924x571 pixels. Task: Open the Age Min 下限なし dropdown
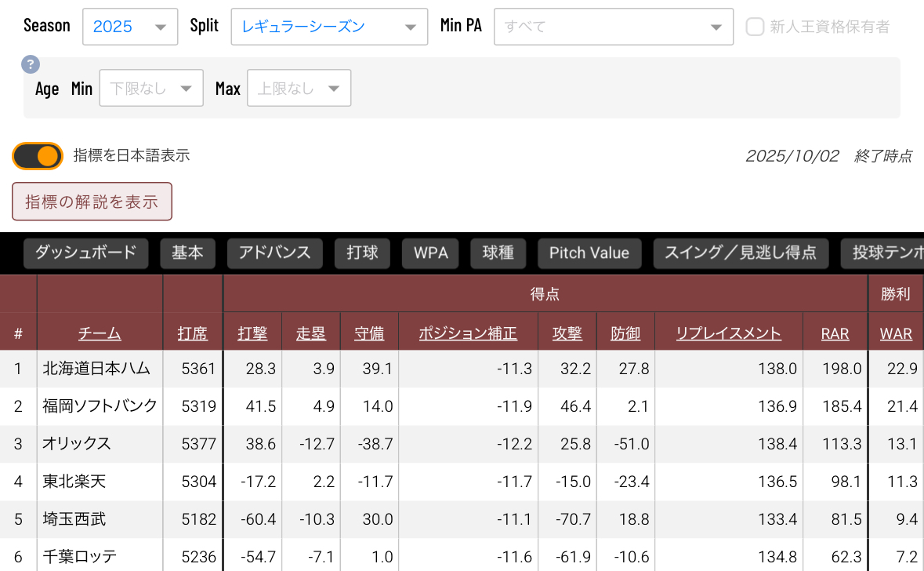coord(152,89)
